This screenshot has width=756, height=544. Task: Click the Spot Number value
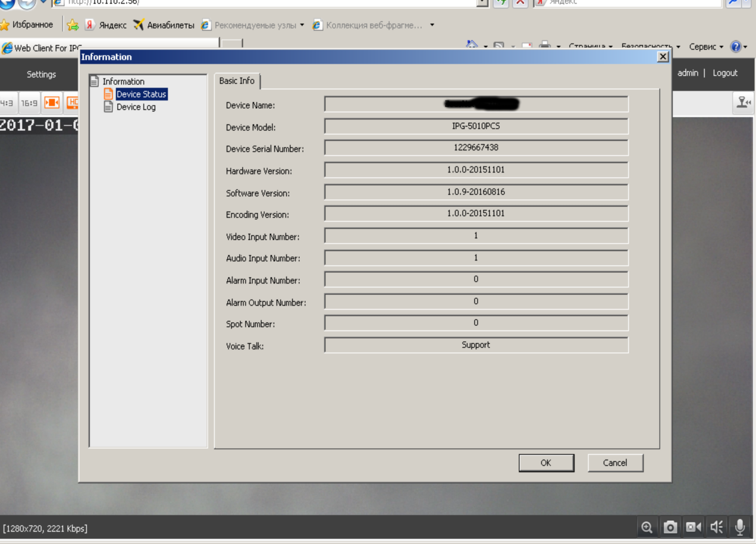tap(476, 323)
